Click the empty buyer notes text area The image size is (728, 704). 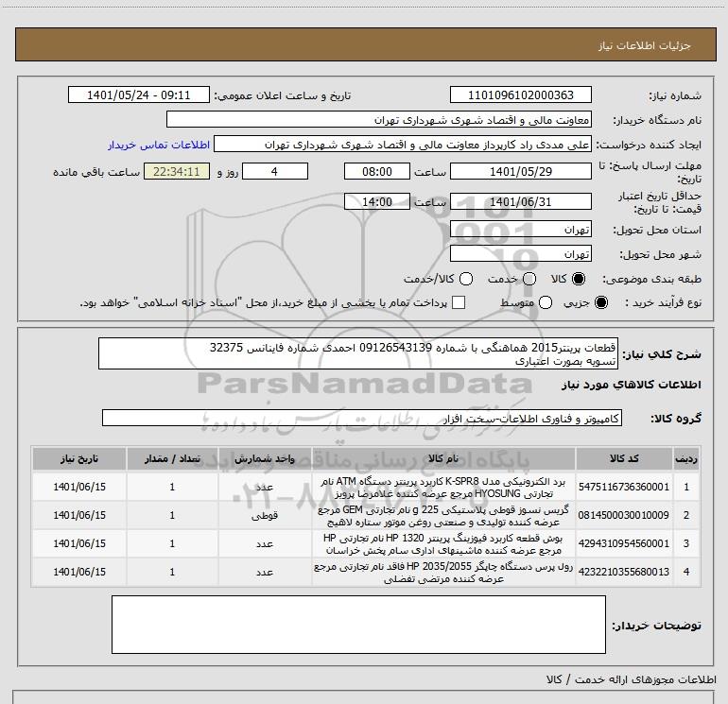358,625
